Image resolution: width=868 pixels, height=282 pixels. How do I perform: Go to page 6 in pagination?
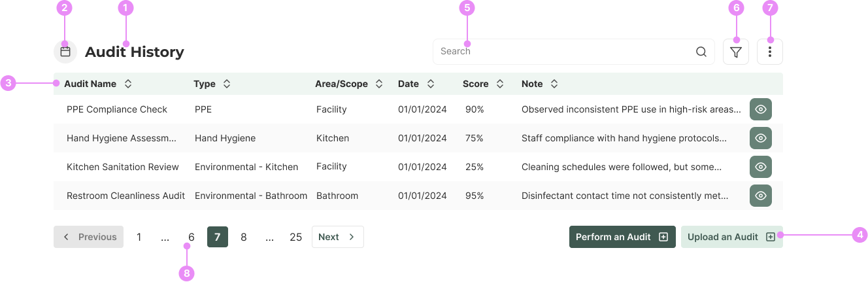point(192,237)
